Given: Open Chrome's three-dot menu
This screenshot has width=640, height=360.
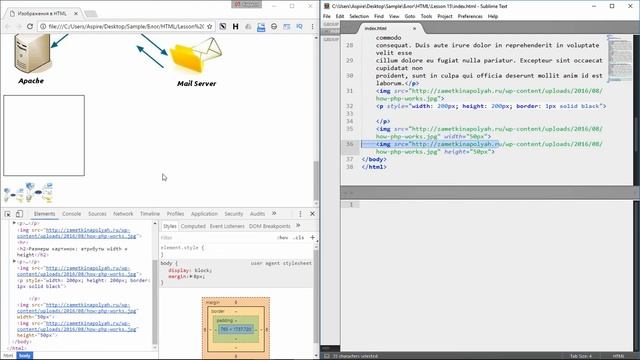Looking at the screenshot, I should tap(313, 26).
